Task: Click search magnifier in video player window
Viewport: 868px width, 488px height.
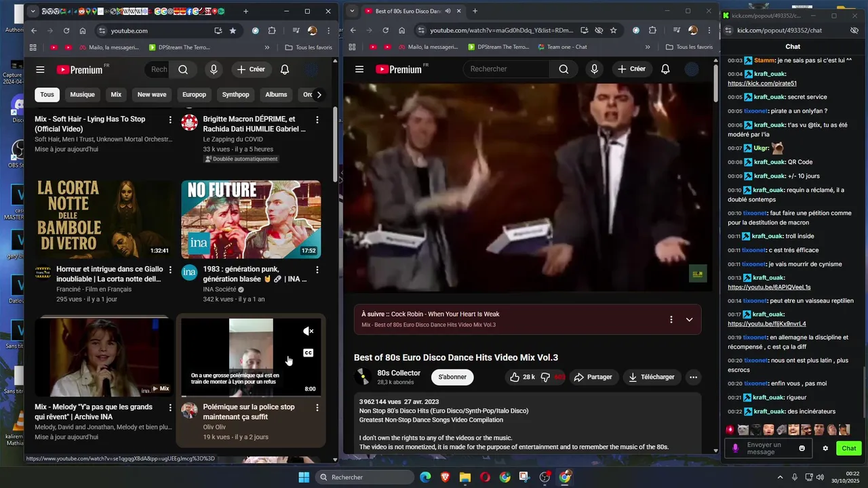Action: tap(564, 69)
